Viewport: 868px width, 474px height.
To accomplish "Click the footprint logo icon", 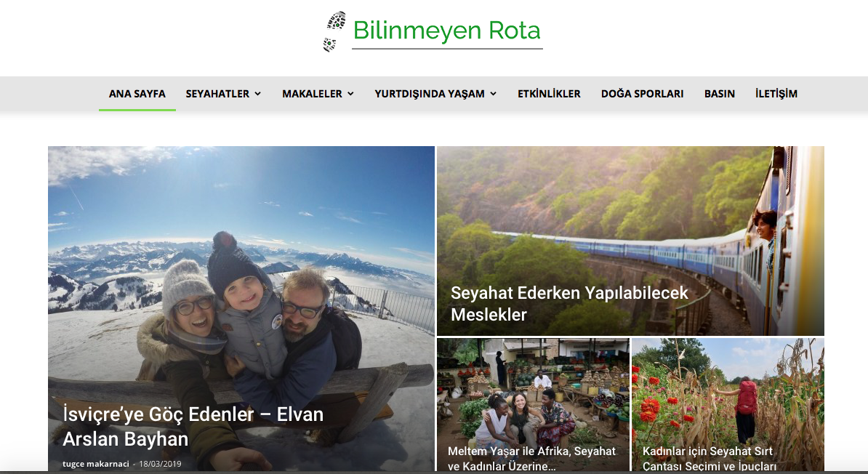I will pos(334,31).
